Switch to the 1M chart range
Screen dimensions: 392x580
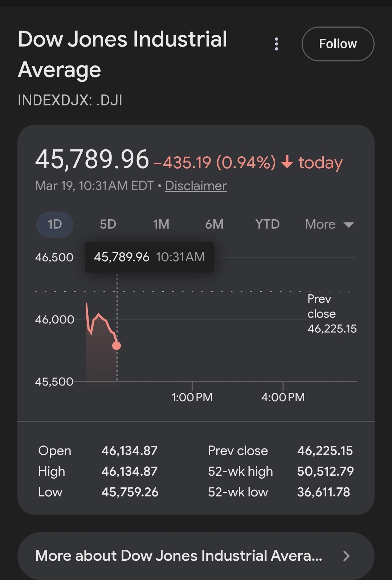click(x=161, y=224)
